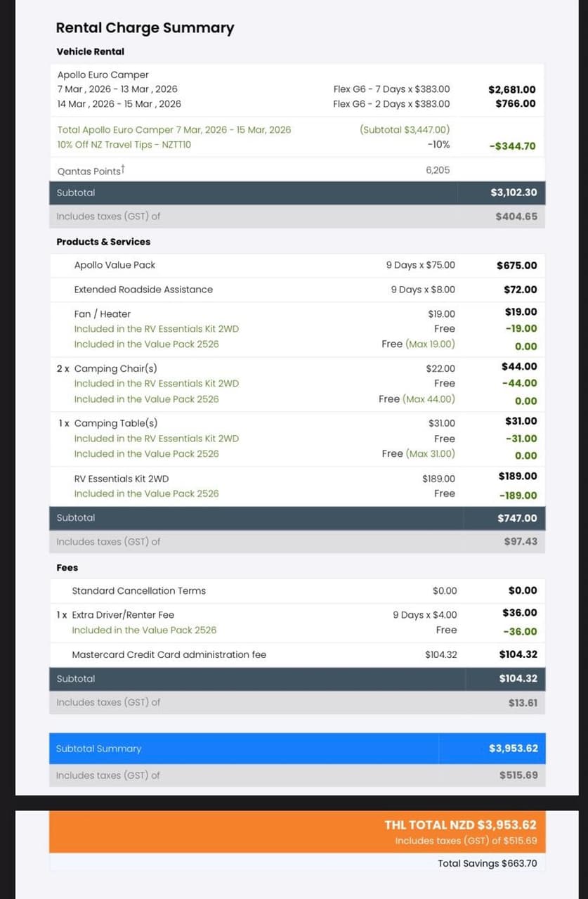The image size is (588, 899).
Task: Click the Products & Services subtotal $747.00
Action: (x=517, y=518)
